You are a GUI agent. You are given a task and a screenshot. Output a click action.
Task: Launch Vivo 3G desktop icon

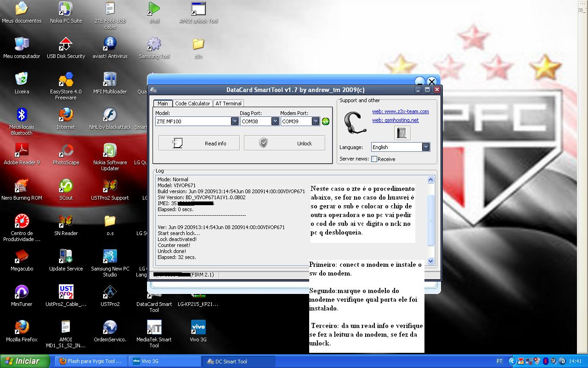click(198, 331)
